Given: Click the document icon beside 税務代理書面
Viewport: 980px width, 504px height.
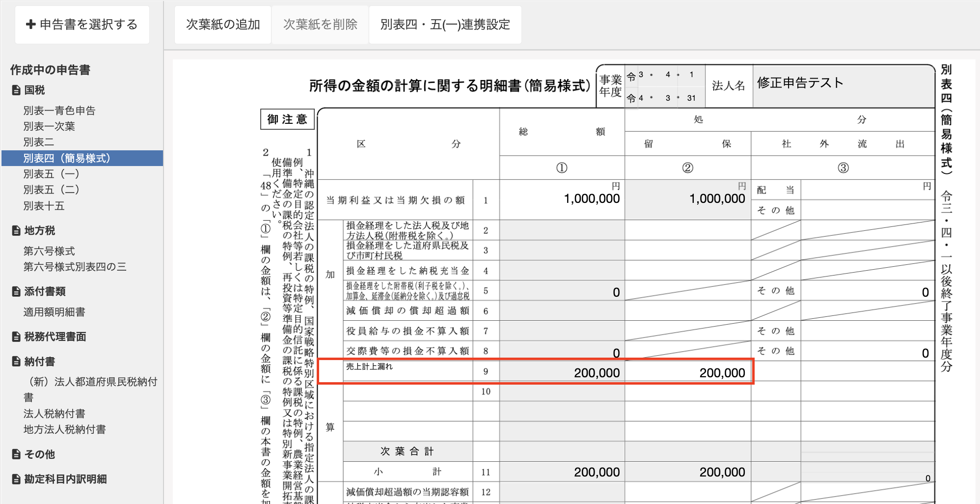Looking at the screenshot, I should tap(16, 337).
